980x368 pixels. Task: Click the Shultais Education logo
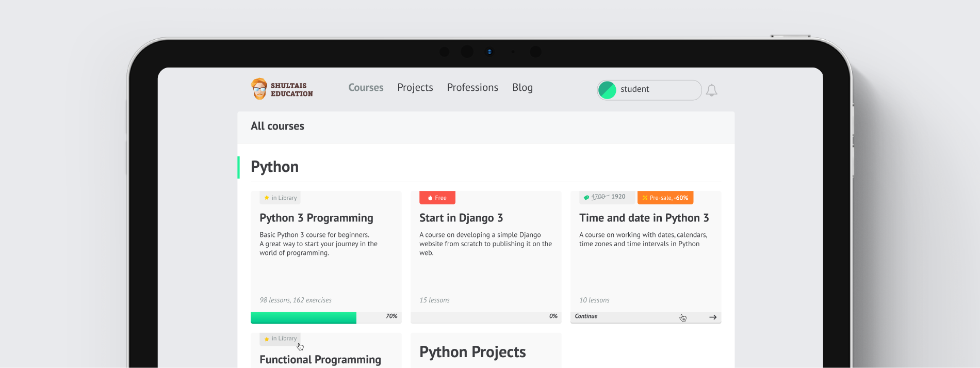pos(282,89)
